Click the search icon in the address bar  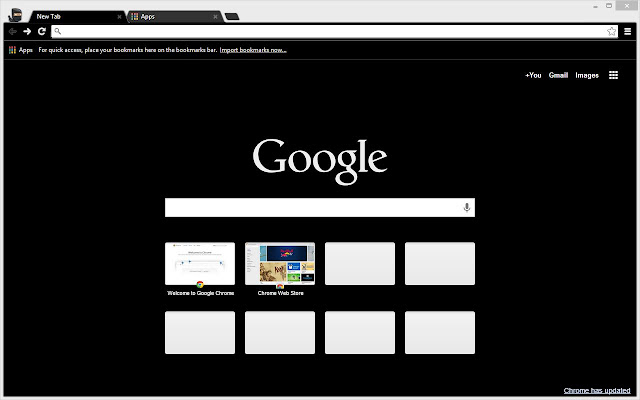[x=58, y=31]
